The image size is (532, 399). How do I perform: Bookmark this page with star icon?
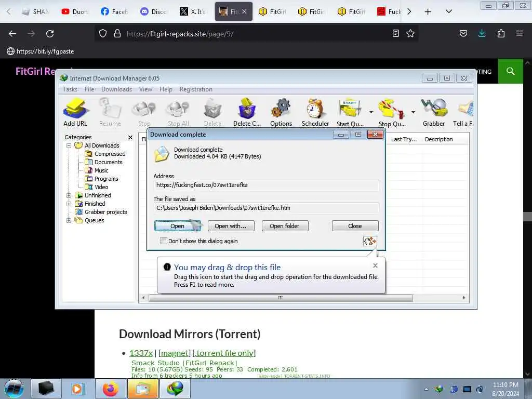410,33
